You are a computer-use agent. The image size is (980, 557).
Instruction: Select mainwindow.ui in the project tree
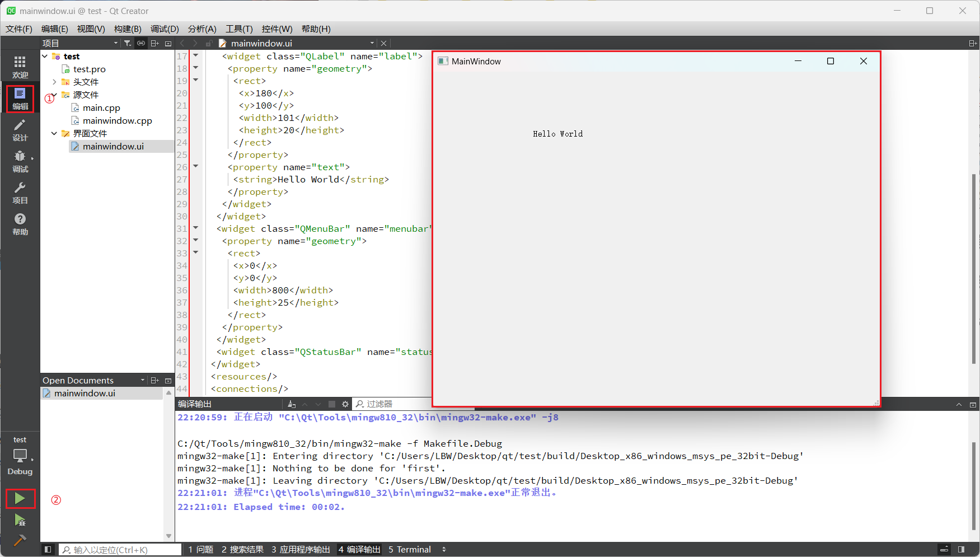(113, 146)
